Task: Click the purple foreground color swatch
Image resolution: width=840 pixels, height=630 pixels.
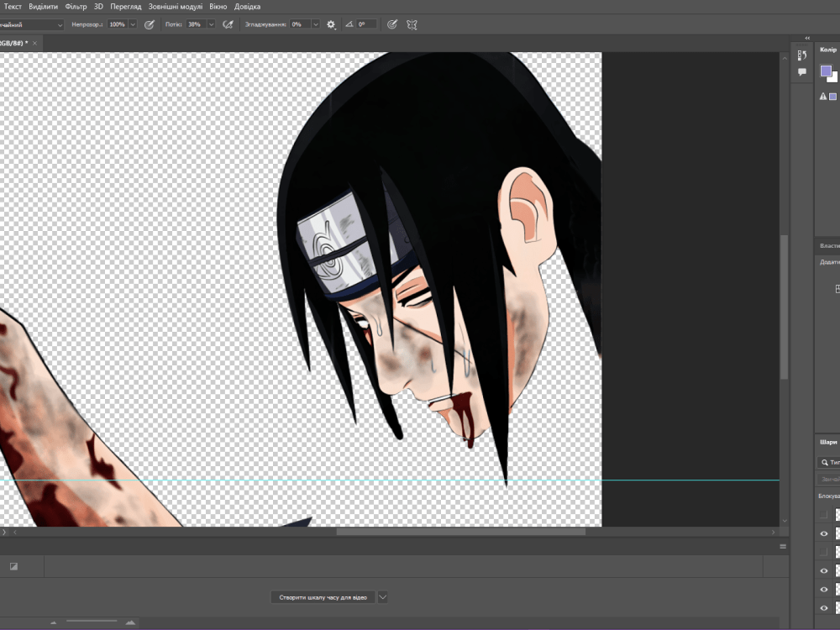Action: 825,71
